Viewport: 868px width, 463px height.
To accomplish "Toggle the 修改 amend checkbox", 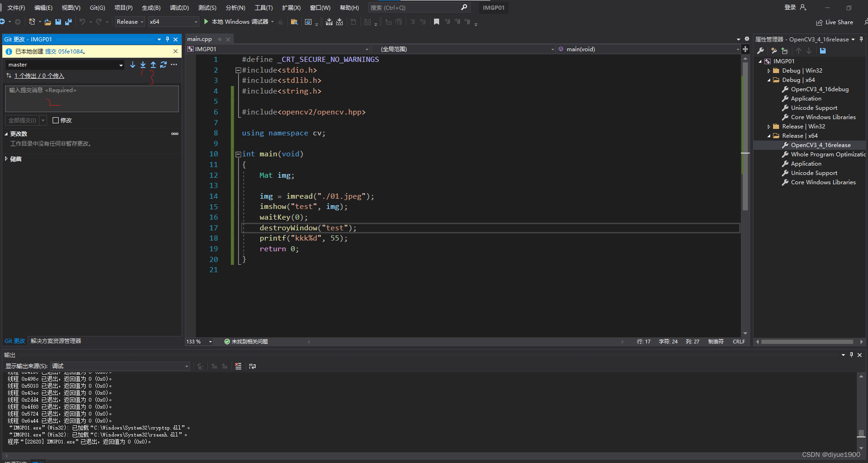I will (56, 121).
